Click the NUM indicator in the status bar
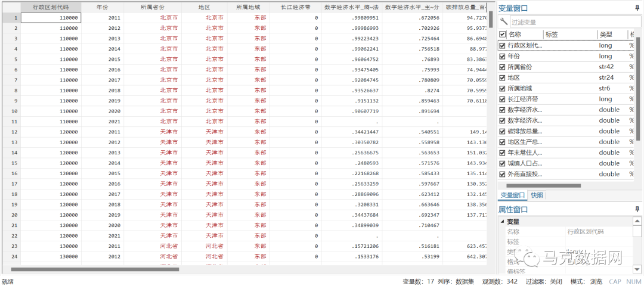Viewport: 644px width, 286px height. pos(633,281)
